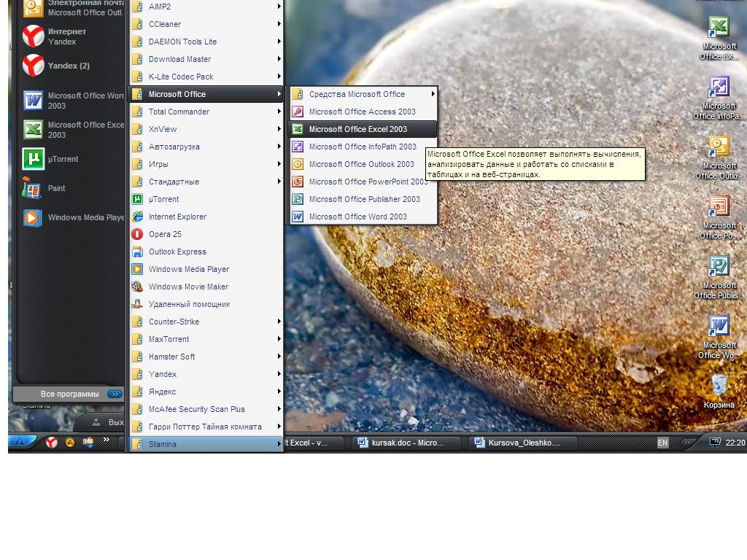Open the Стандартные programs folder
This screenshot has height=560, width=747.
click(x=206, y=182)
